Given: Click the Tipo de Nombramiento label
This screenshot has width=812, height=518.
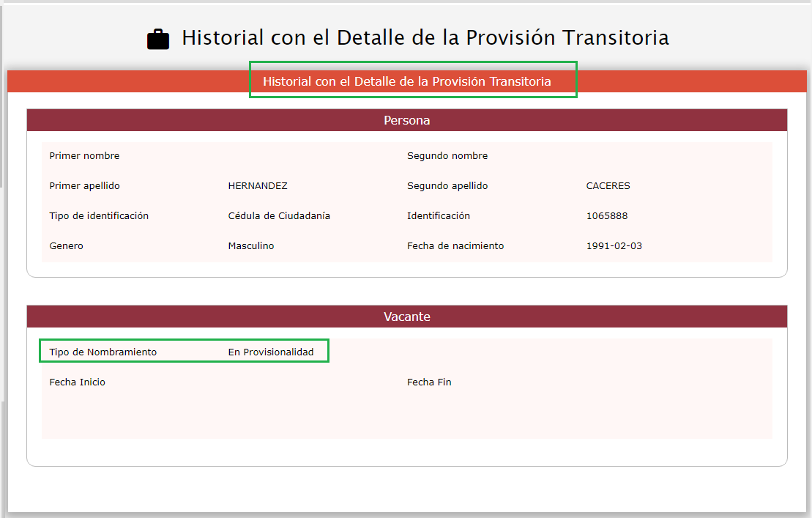Looking at the screenshot, I should (103, 352).
